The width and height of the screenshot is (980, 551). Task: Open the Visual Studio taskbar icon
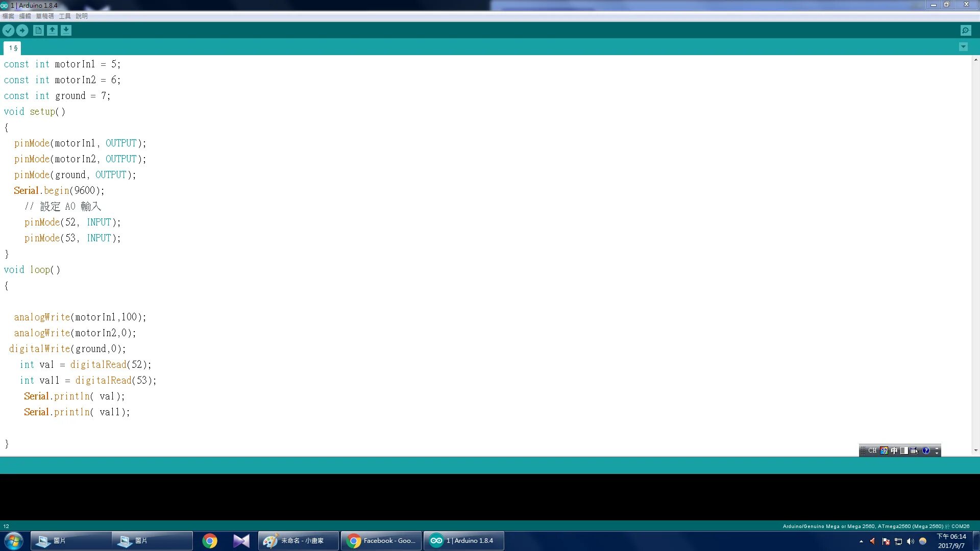pyautogui.click(x=241, y=541)
